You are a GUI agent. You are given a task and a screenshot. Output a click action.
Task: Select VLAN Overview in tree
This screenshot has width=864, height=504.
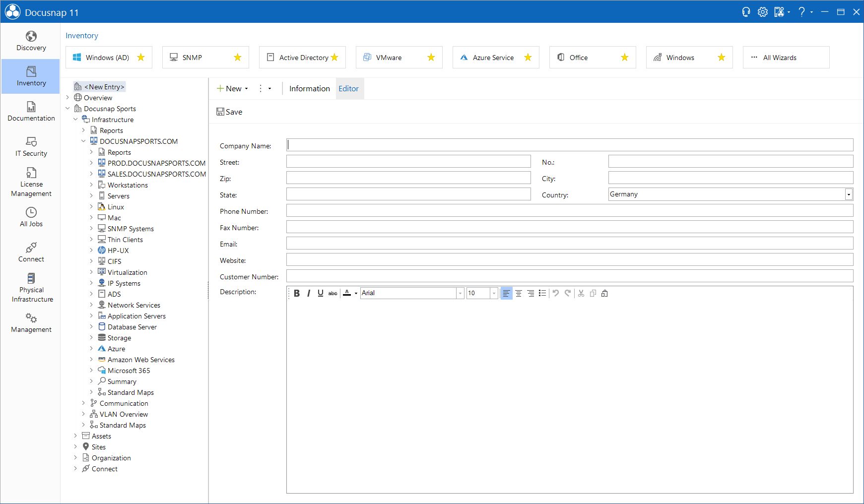pyautogui.click(x=124, y=414)
